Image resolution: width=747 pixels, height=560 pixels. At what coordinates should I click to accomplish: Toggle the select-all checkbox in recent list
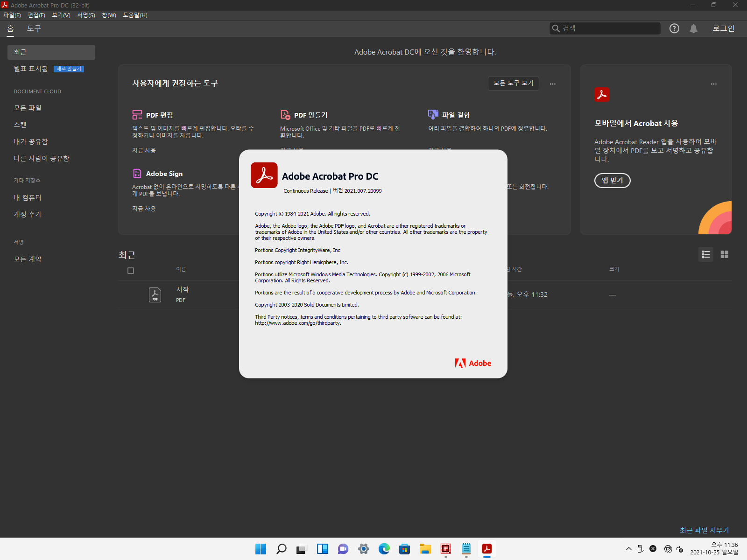click(131, 271)
